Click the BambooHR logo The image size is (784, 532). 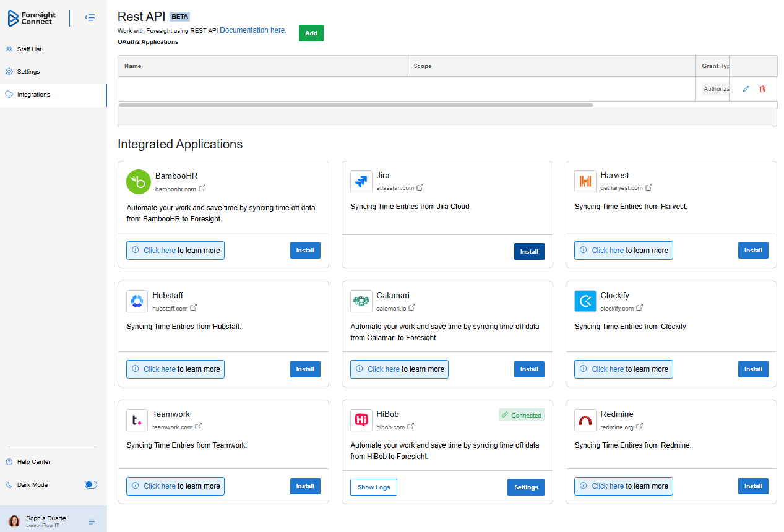tap(139, 182)
